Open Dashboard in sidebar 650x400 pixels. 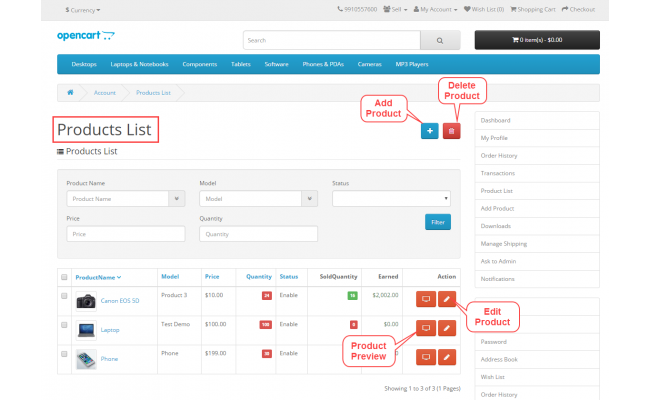[537, 120]
